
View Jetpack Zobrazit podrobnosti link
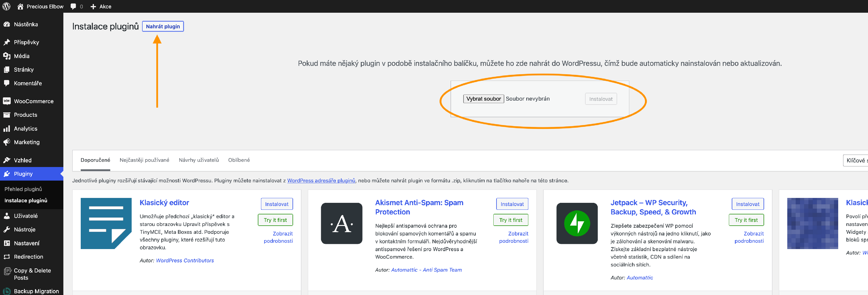[749, 237]
